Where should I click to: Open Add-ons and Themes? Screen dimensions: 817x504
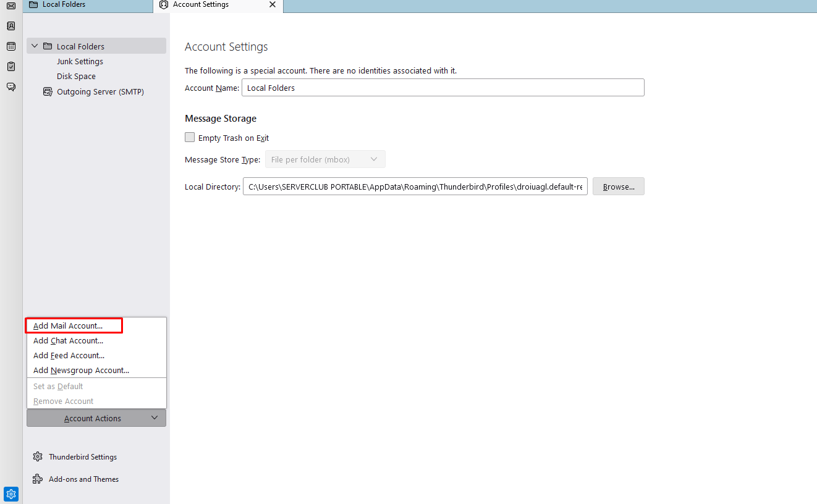[83, 479]
